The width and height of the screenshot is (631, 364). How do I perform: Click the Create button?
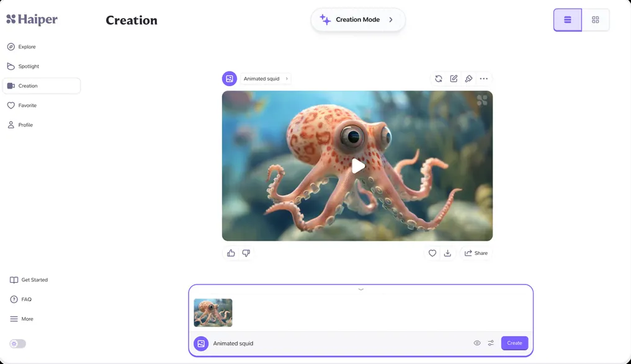514,343
